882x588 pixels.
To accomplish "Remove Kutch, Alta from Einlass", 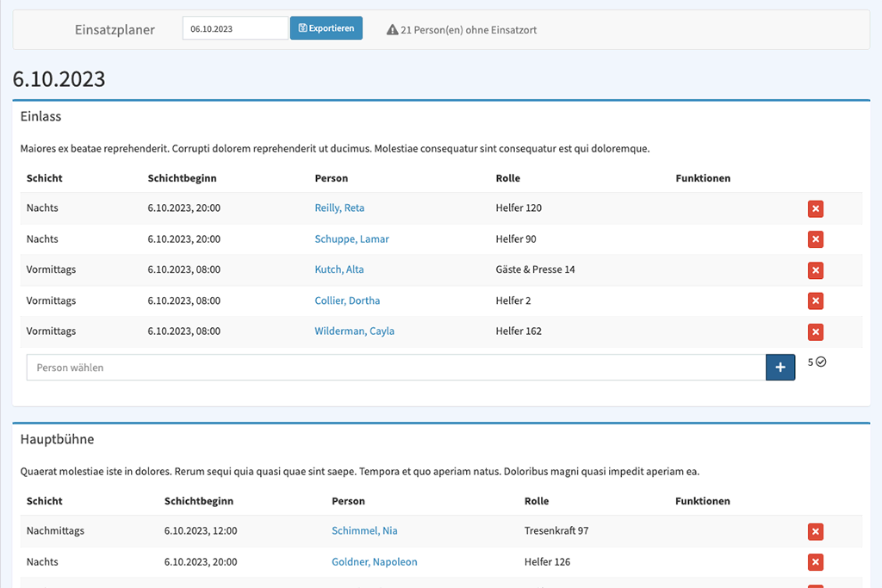I will 815,270.
